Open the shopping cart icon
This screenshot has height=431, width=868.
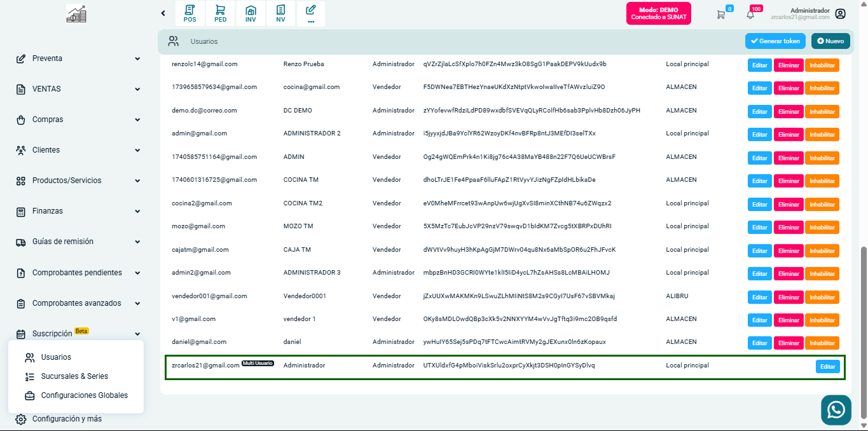tap(720, 14)
